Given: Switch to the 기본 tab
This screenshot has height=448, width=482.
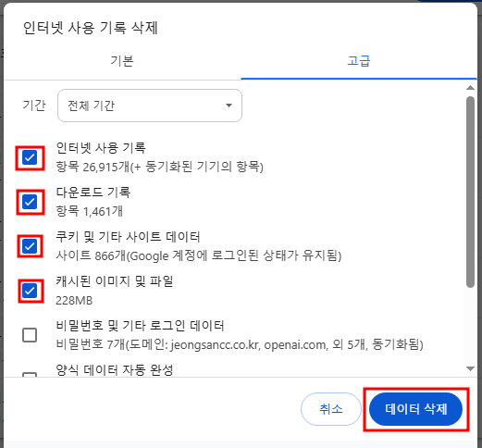Looking at the screenshot, I should pos(122,61).
